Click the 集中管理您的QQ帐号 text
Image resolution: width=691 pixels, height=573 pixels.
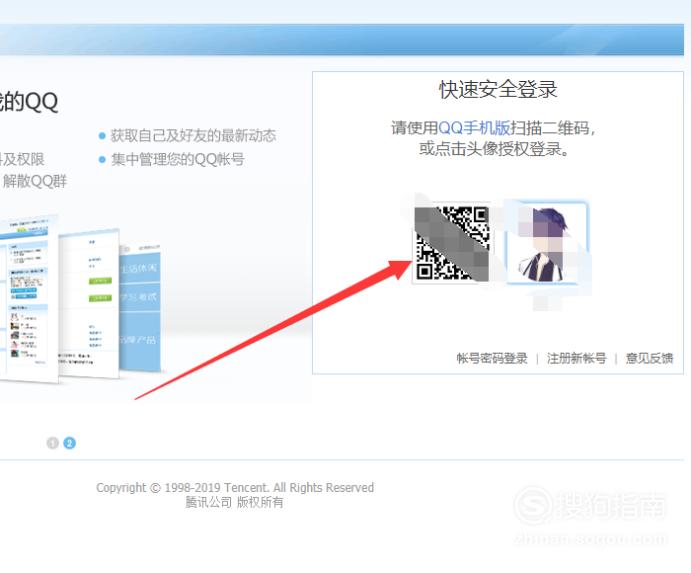(178, 159)
